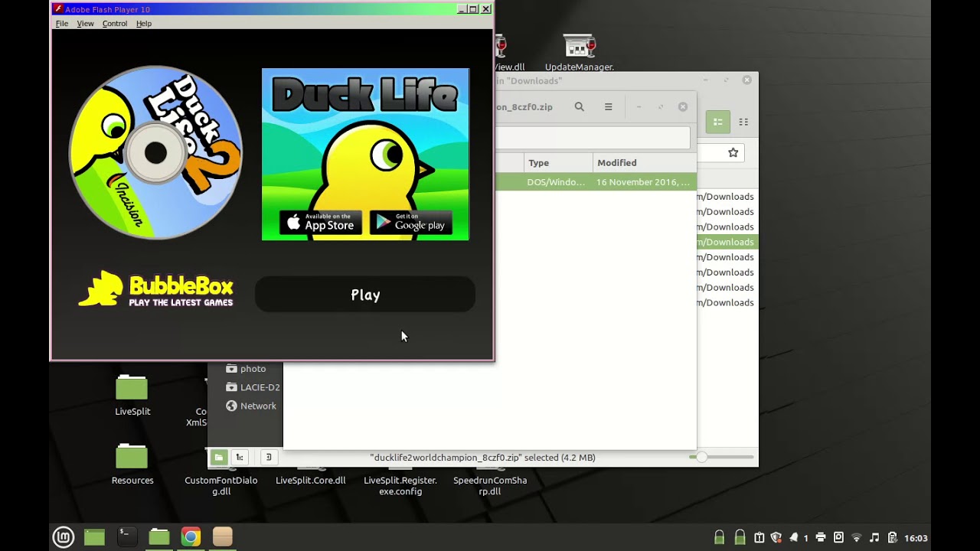Sort by the Type column header
Viewport: 980px width, 551px height.
pos(558,163)
